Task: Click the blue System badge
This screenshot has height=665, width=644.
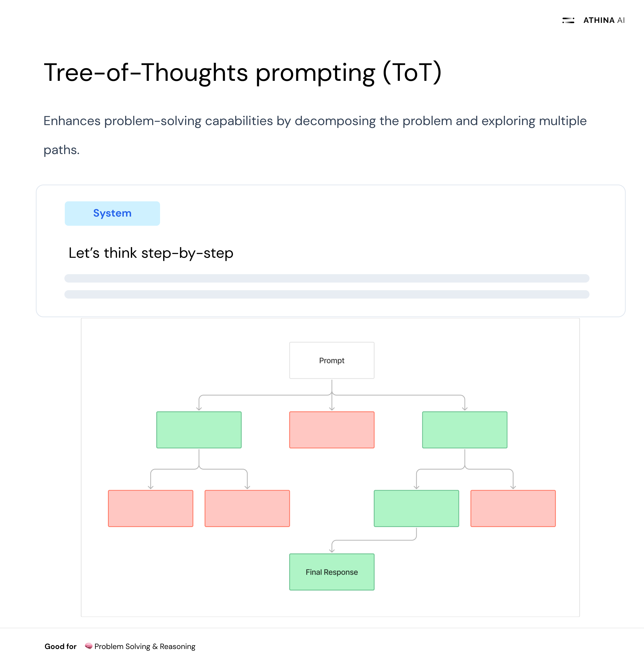Action: (x=112, y=214)
